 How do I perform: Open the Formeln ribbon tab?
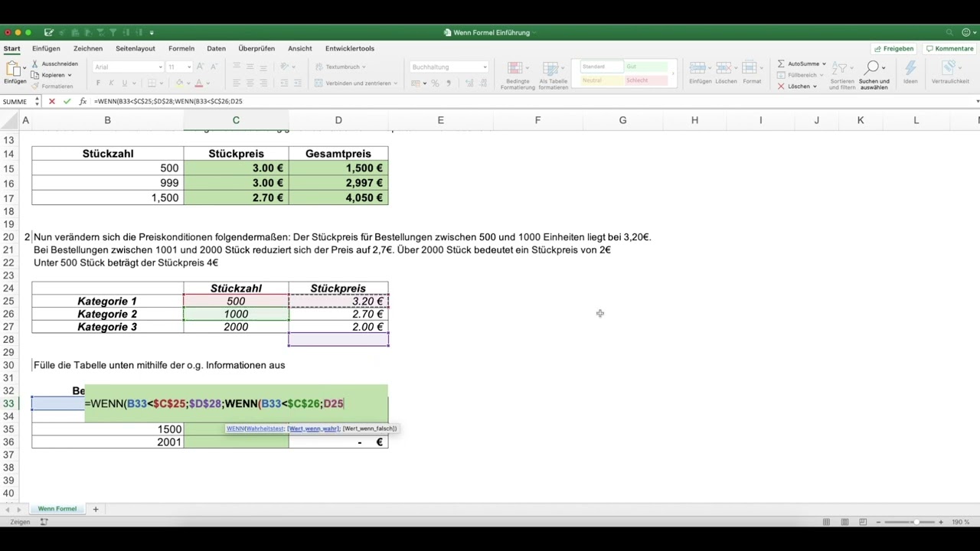pyautogui.click(x=181, y=48)
